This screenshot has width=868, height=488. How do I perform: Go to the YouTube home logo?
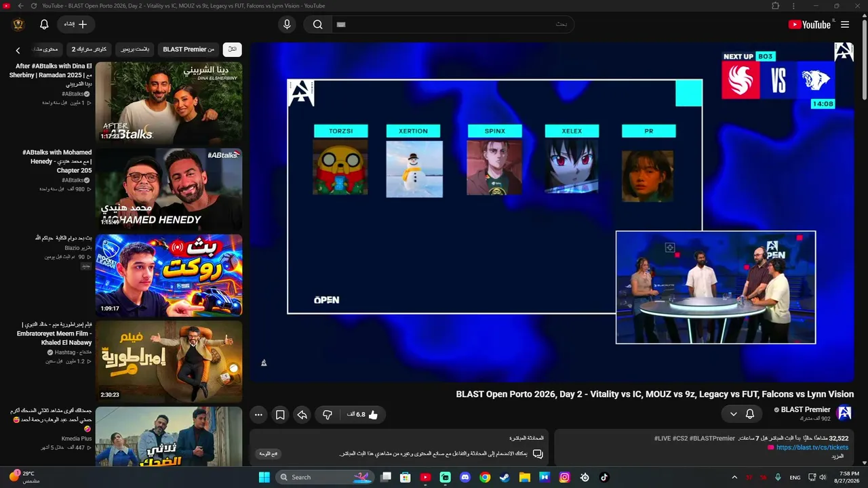pyautogui.click(x=809, y=24)
